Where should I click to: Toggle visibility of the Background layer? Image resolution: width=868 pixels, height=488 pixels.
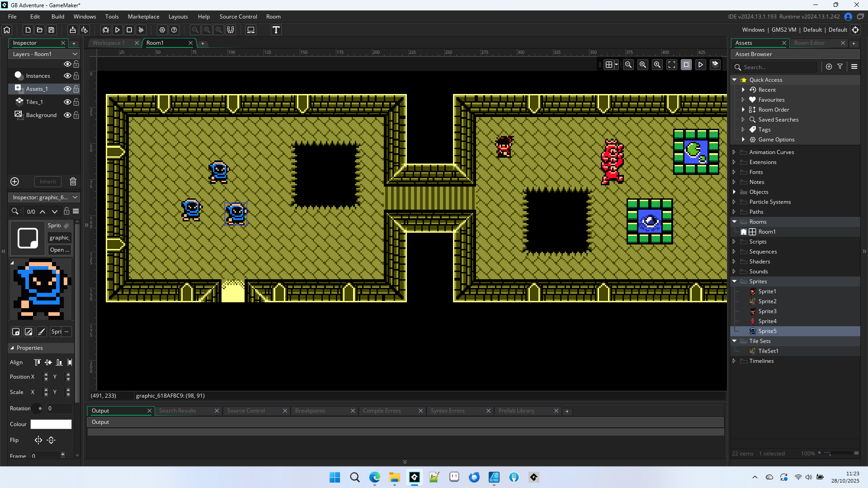[67, 115]
